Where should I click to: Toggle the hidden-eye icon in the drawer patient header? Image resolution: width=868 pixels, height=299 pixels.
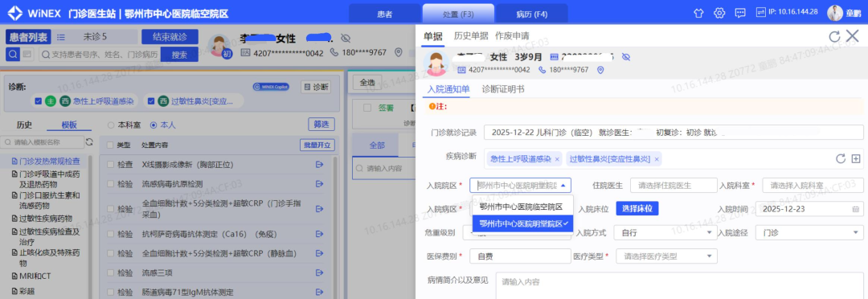pos(626,57)
